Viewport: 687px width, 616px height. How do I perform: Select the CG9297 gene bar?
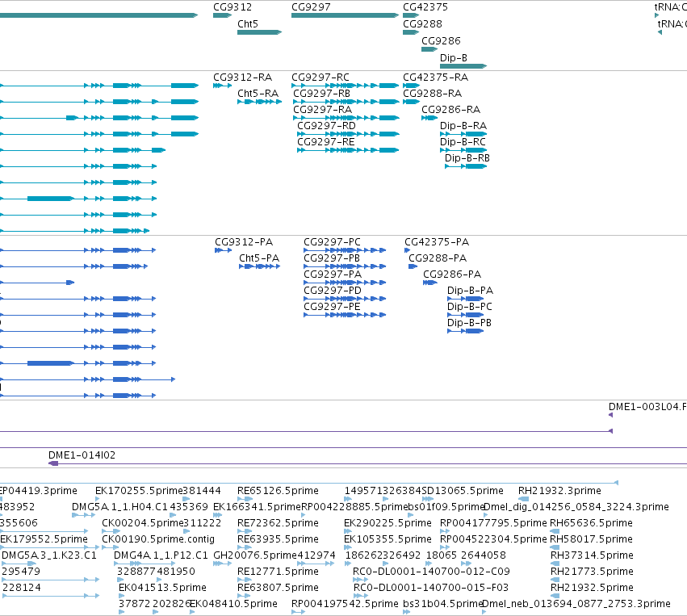pyautogui.click(x=345, y=15)
